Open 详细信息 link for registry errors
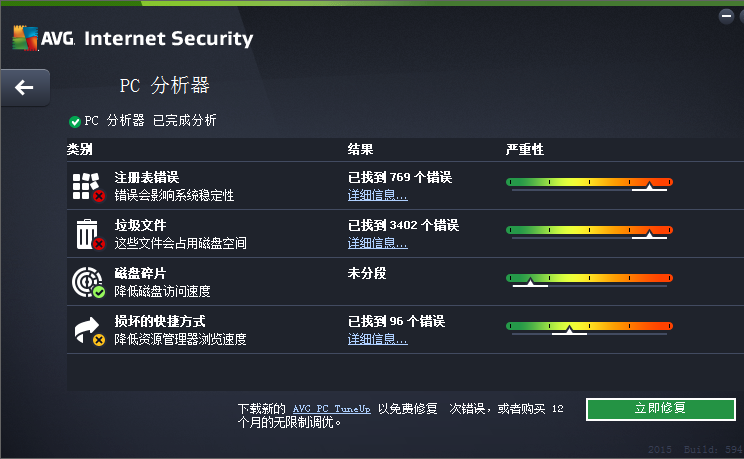This screenshot has height=459, width=744. click(377, 195)
